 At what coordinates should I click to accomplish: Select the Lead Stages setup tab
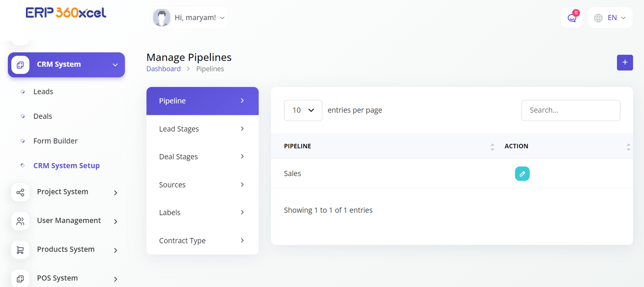click(202, 129)
